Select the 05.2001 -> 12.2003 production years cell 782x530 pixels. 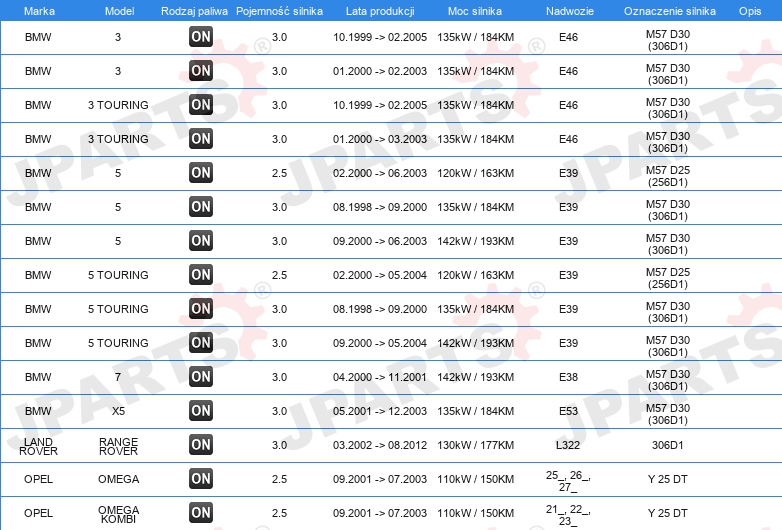(380, 411)
